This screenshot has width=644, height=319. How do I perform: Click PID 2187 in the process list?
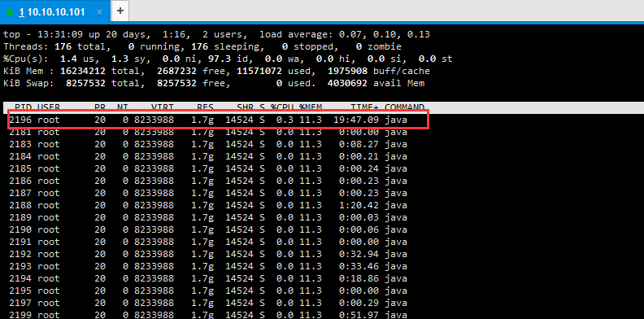pyautogui.click(x=20, y=193)
